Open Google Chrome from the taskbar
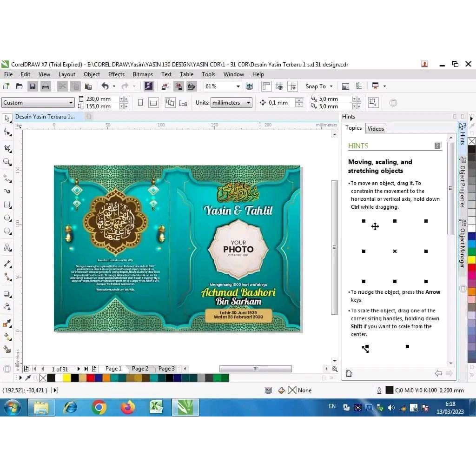 point(99,407)
